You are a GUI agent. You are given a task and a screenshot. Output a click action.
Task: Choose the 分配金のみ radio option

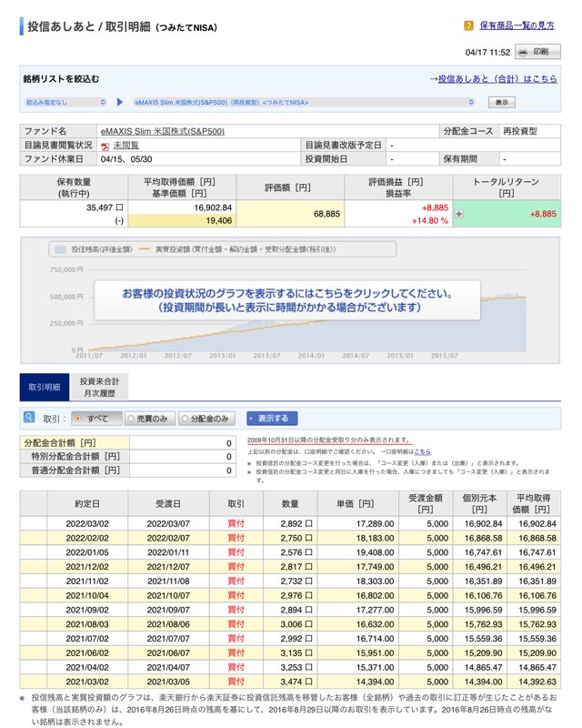[185, 419]
